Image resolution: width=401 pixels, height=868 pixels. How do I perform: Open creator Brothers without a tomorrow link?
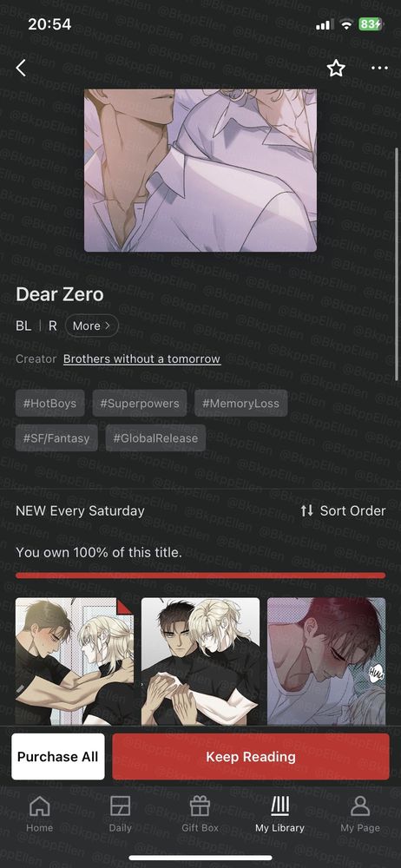click(x=141, y=358)
